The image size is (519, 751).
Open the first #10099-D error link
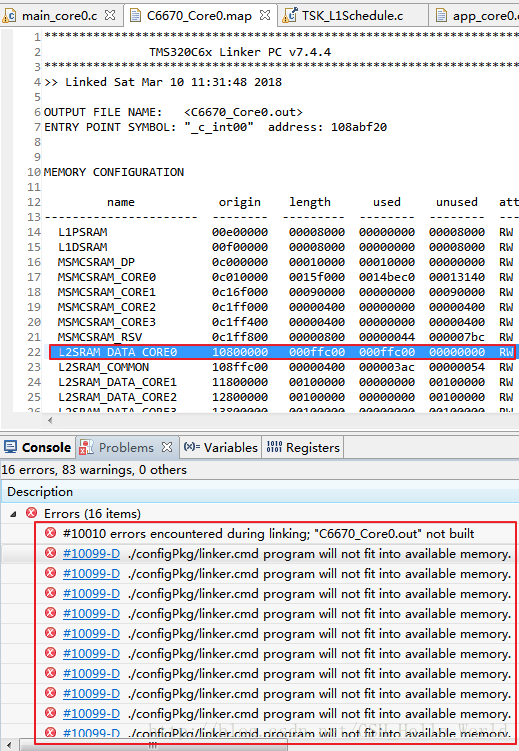point(91,554)
